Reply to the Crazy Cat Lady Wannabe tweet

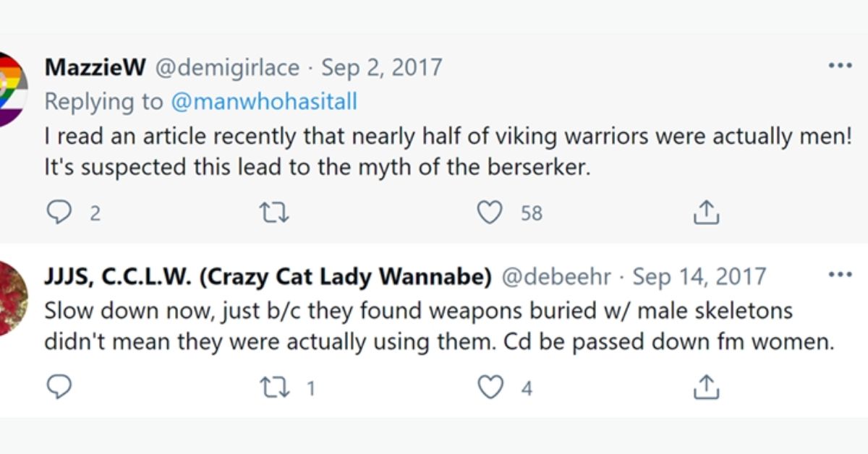pyautogui.click(x=59, y=388)
